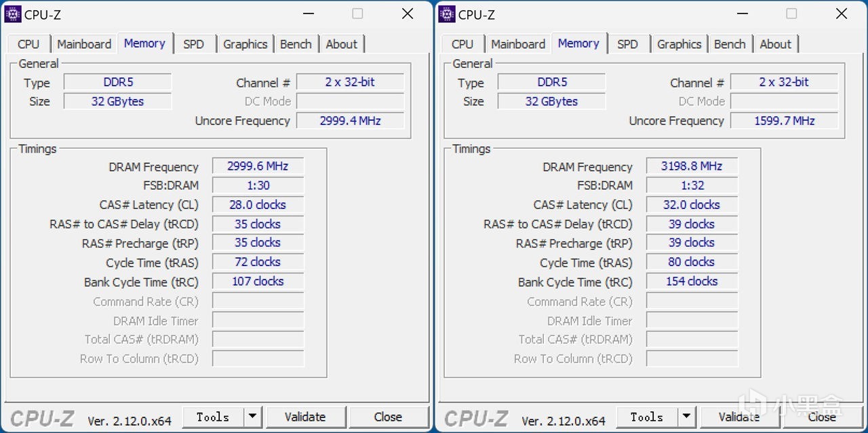Click the Tools button in left window
The image size is (868, 433).
click(213, 417)
